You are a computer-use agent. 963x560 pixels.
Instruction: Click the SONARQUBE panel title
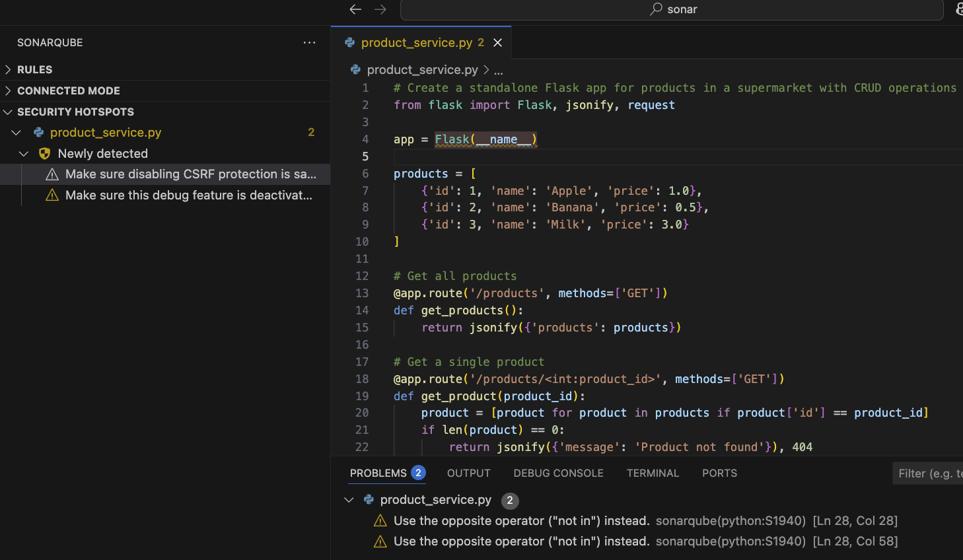(50, 42)
